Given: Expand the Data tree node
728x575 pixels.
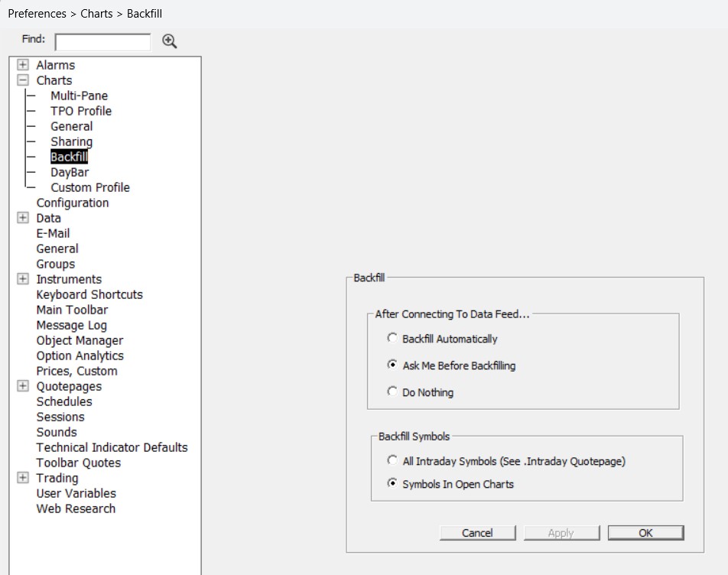Looking at the screenshot, I should point(23,218).
